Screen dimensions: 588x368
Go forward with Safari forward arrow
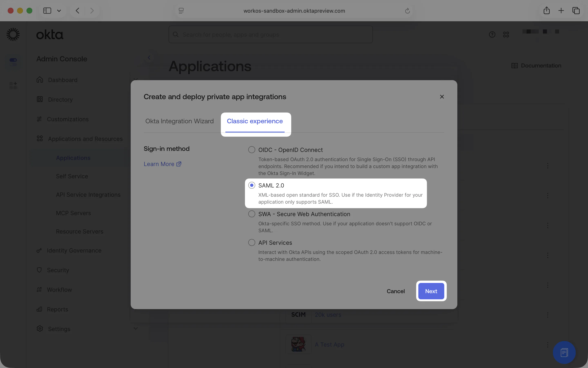click(x=92, y=11)
